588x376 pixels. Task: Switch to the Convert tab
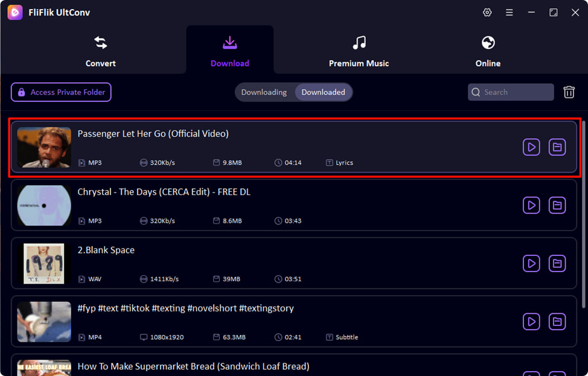[x=100, y=51]
